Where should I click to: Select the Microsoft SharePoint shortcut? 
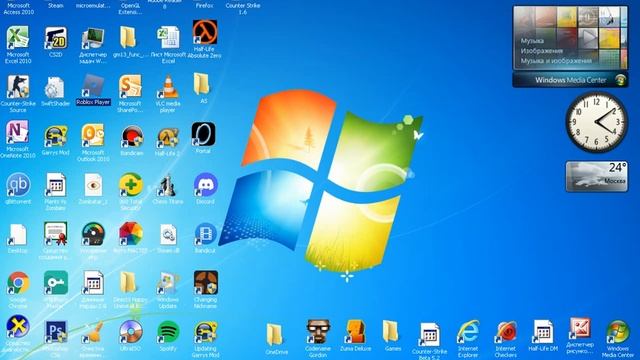tap(130, 87)
